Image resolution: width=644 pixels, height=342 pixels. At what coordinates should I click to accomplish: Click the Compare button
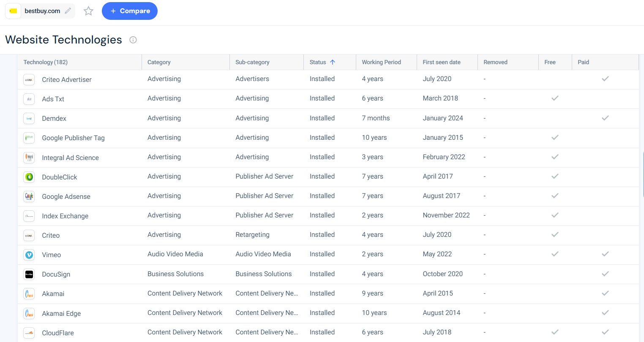(x=130, y=11)
